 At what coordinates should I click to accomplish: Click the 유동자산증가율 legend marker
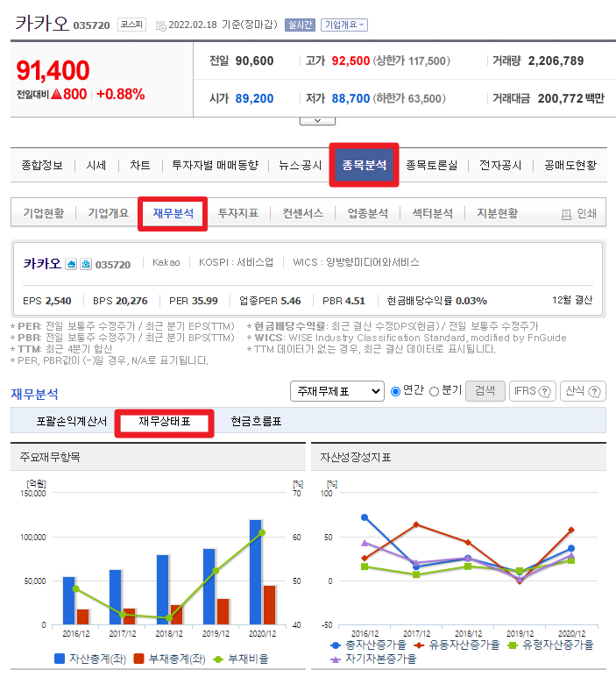point(419,645)
